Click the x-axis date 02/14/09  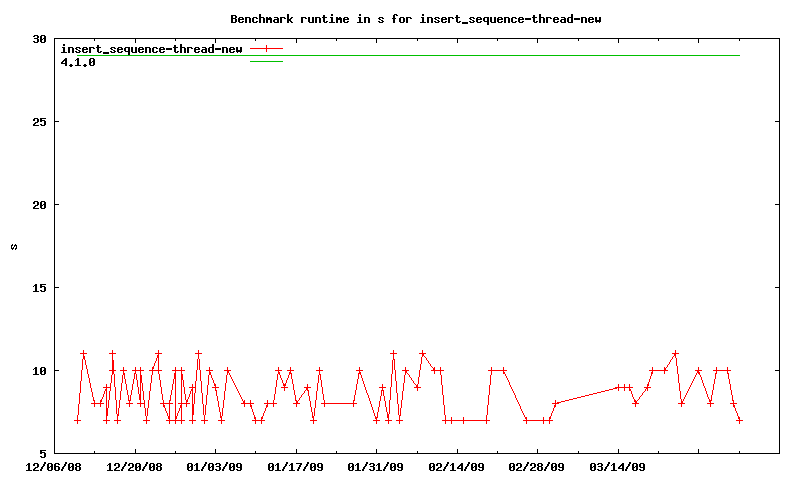(x=457, y=466)
